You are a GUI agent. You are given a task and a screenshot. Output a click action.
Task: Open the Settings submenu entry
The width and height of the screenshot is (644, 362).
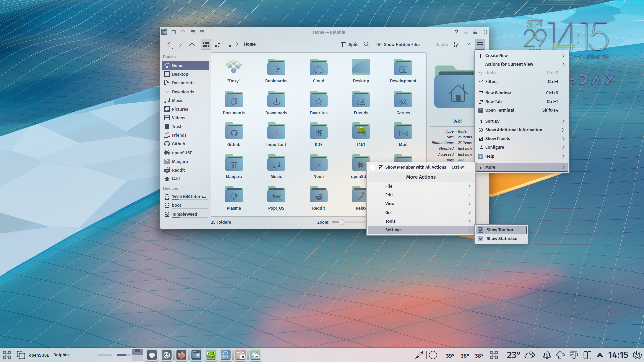point(421,230)
